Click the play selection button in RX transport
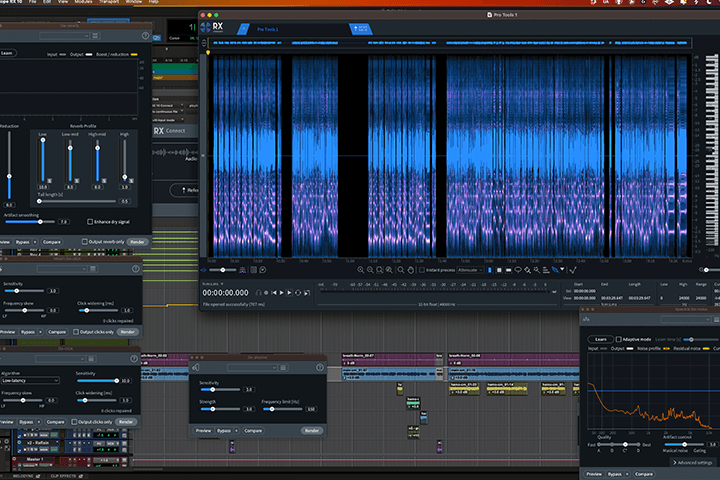Screen dimensions: 720x480 (289, 293)
